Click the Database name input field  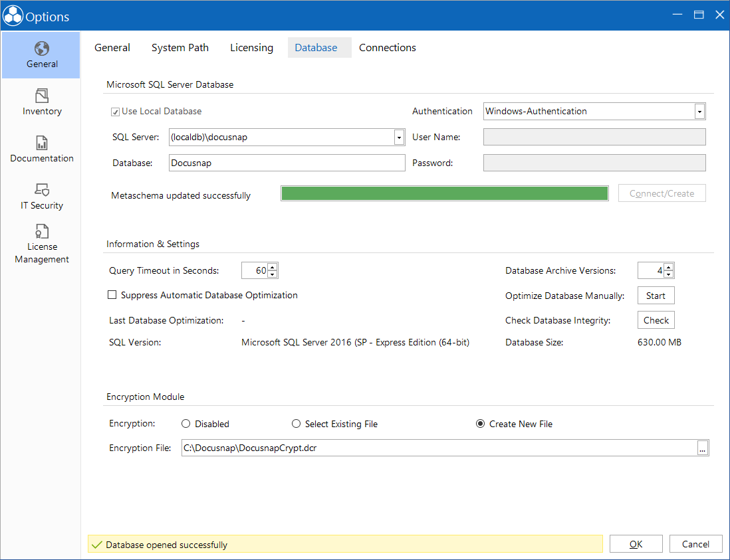287,163
